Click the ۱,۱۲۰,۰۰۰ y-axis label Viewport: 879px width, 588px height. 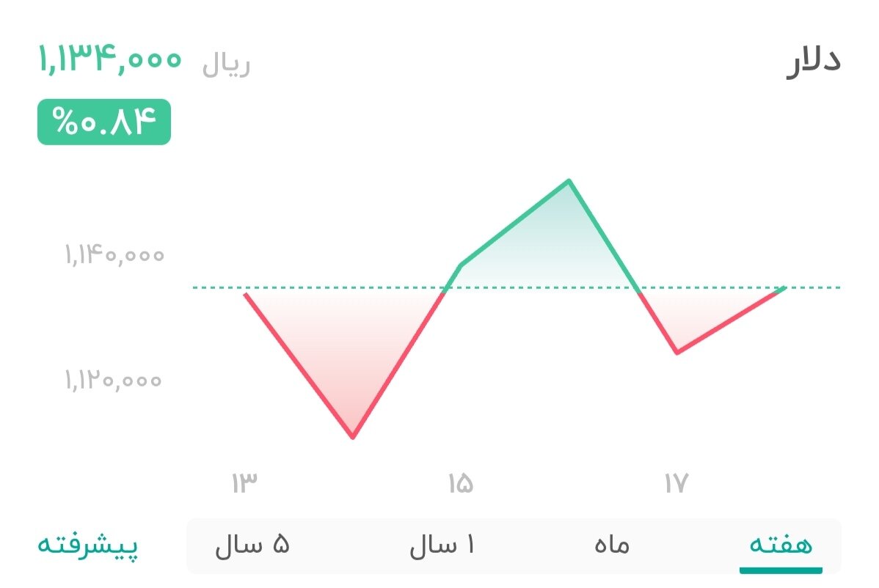coord(114,381)
